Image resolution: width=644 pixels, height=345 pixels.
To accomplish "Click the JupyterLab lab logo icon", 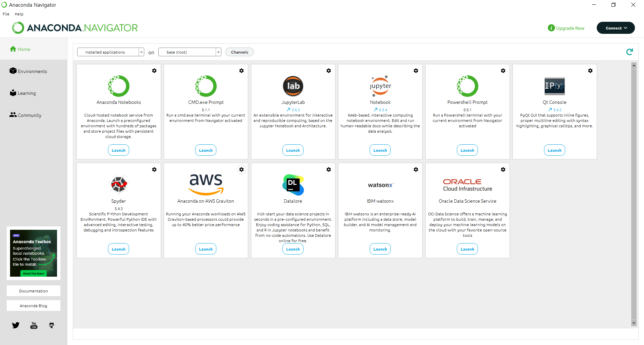I will point(293,86).
